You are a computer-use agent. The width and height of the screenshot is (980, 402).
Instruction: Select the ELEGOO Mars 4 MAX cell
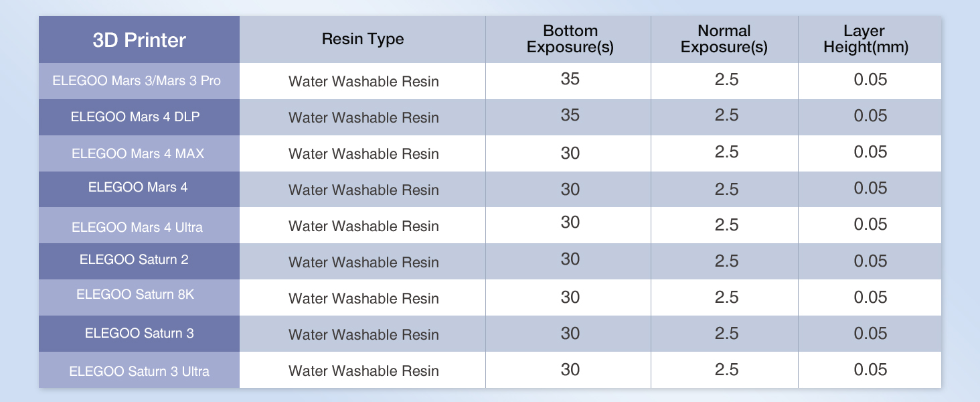[138, 153]
